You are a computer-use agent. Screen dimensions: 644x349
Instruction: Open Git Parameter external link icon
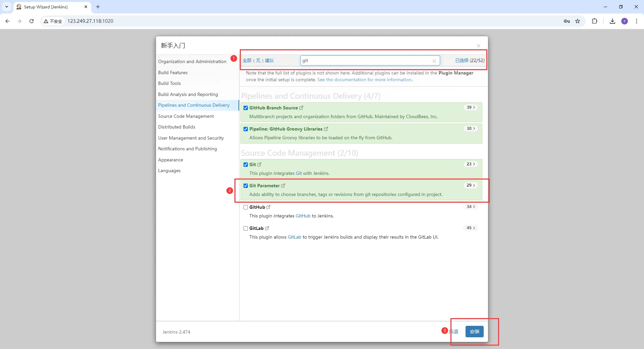click(x=283, y=186)
